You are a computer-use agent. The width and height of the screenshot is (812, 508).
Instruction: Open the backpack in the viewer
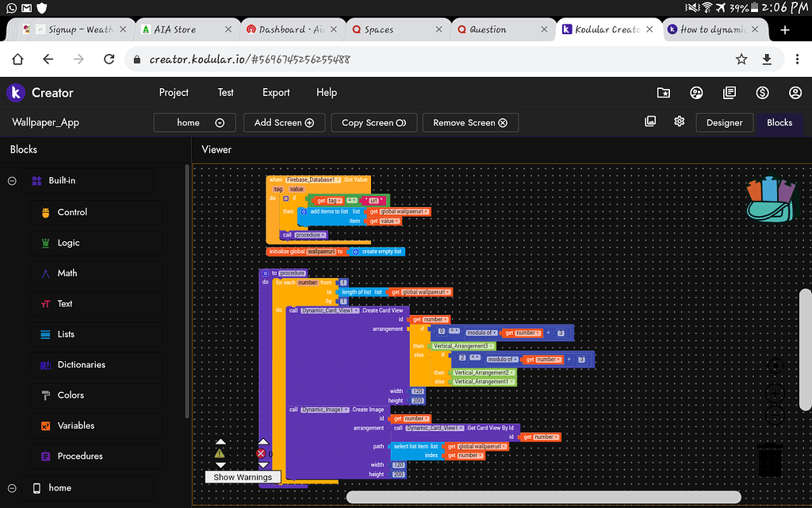coord(771,199)
